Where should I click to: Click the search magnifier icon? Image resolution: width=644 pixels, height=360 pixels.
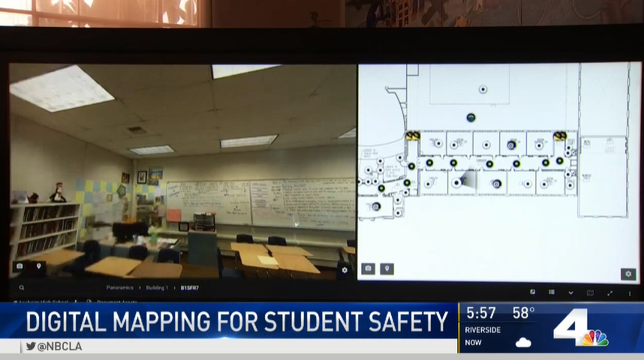click(22, 287)
